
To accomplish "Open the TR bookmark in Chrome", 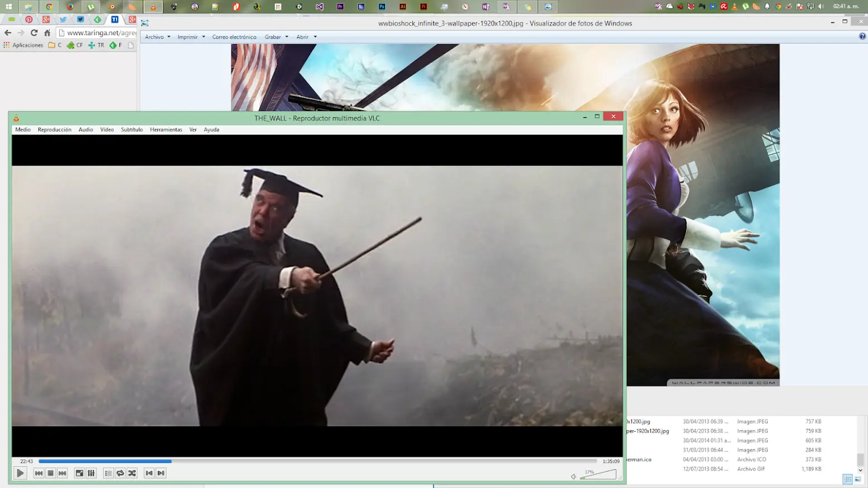I will pos(96,45).
